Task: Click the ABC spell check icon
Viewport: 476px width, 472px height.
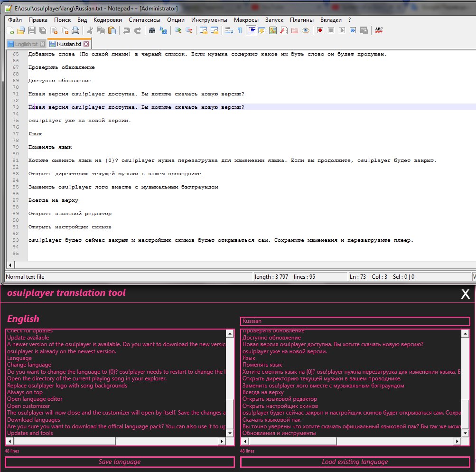Action: [379, 30]
